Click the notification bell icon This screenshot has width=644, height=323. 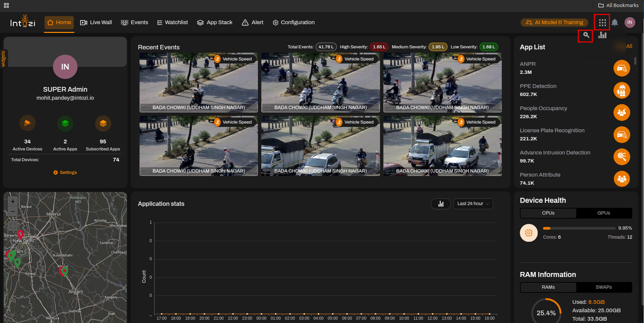click(x=614, y=22)
